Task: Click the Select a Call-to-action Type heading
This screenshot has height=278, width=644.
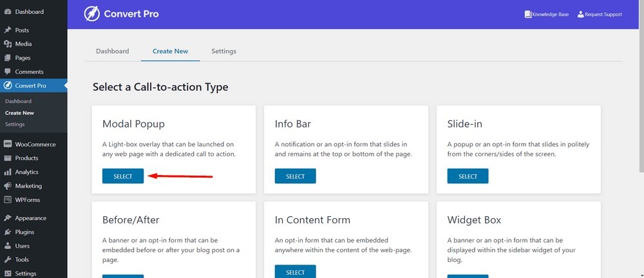Action: [x=160, y=87]
